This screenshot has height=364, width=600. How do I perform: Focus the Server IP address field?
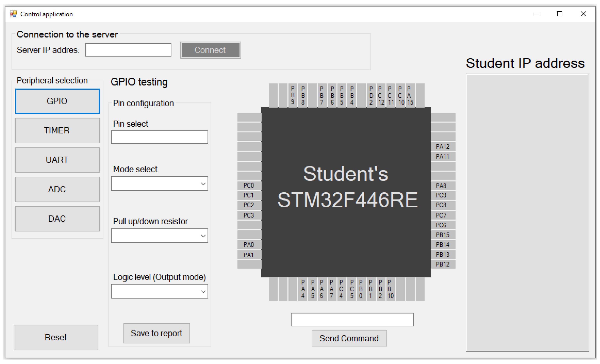pyautogui.click(x=128, y=50)
